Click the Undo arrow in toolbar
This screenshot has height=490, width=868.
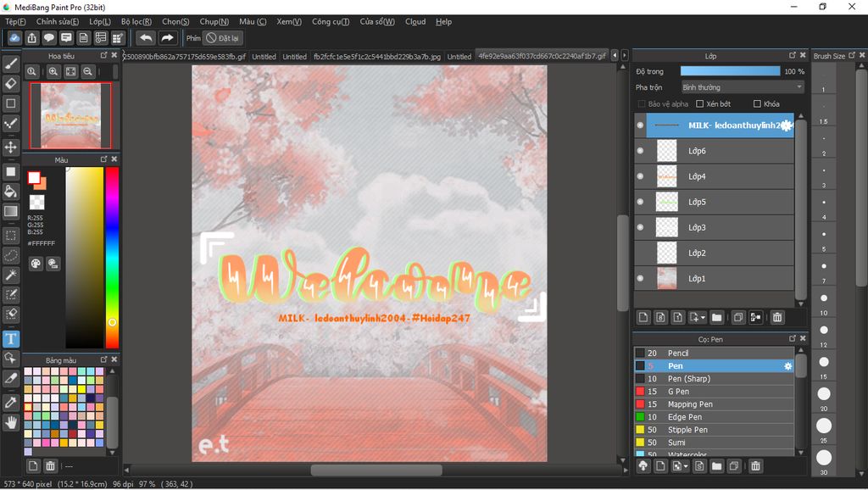click(x=146, y=37)
